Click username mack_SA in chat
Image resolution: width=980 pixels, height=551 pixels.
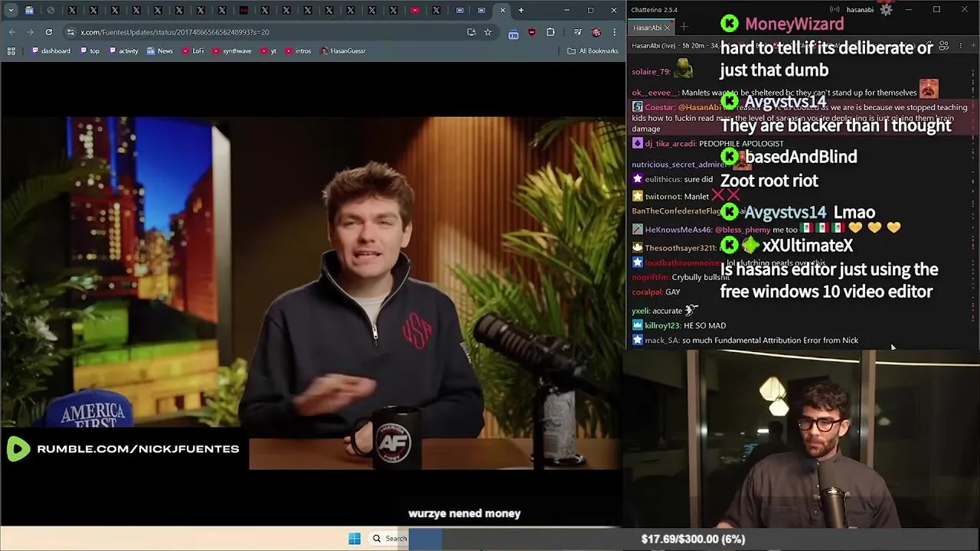pos(661,341)
